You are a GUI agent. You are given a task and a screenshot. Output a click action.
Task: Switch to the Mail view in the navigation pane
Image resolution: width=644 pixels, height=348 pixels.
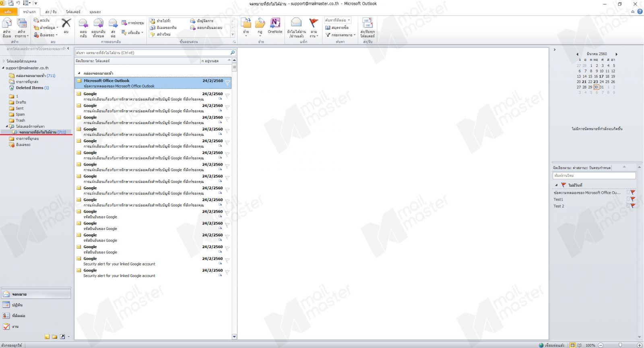tap(36, 294)
